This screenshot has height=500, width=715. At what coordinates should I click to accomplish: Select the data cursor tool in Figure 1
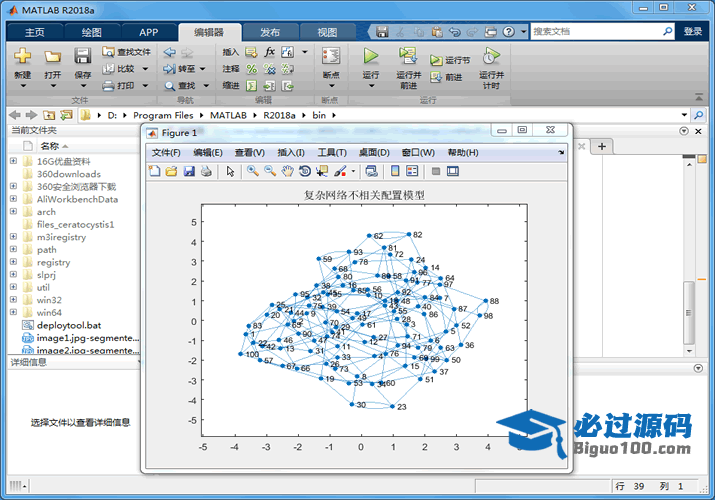click(x=322, y=171)
